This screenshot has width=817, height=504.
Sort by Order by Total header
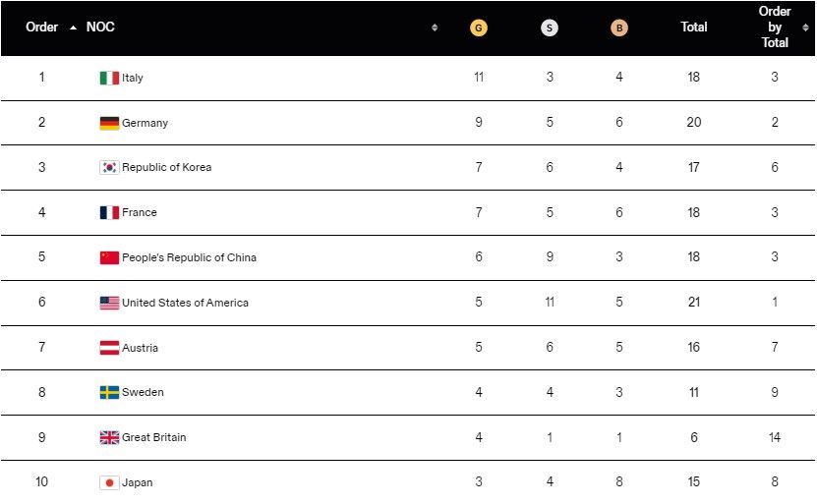point(775,28)
